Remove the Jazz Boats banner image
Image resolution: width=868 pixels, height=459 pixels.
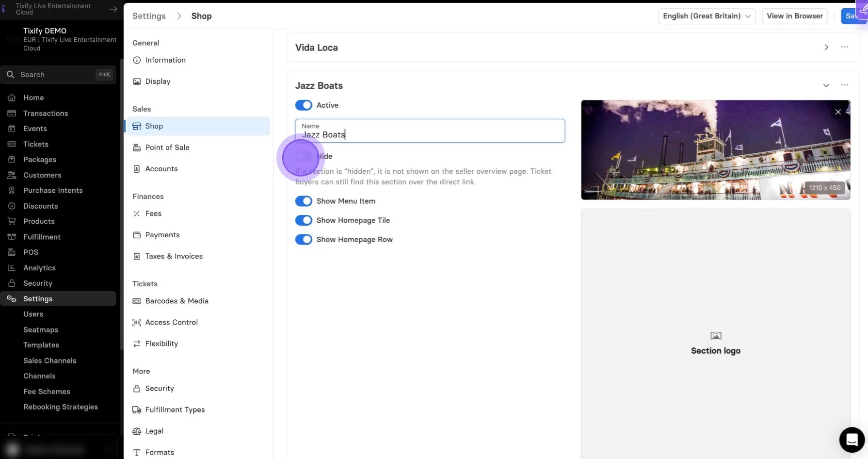[838, 112]
